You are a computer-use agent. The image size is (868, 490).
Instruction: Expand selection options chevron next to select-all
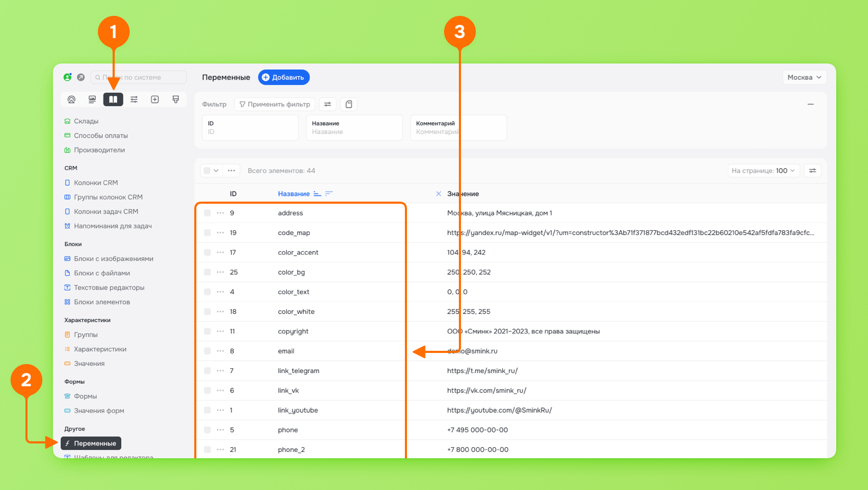click(216, 170)
